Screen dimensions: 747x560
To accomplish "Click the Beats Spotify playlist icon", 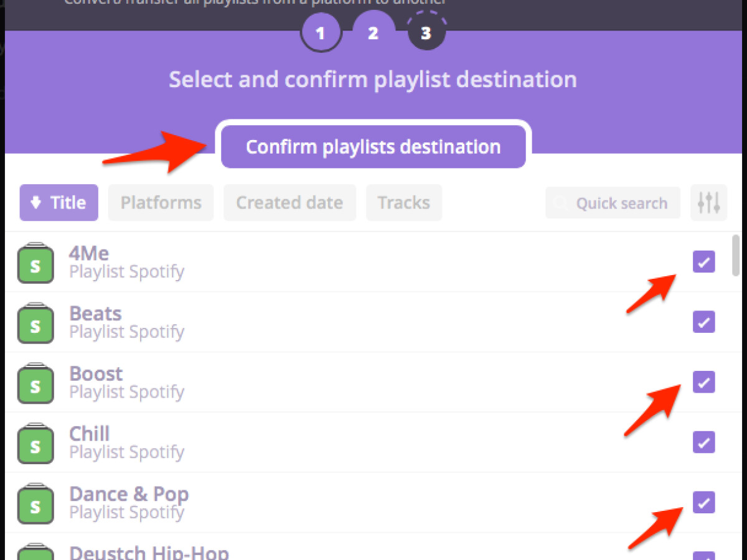I will coord(35,324).
